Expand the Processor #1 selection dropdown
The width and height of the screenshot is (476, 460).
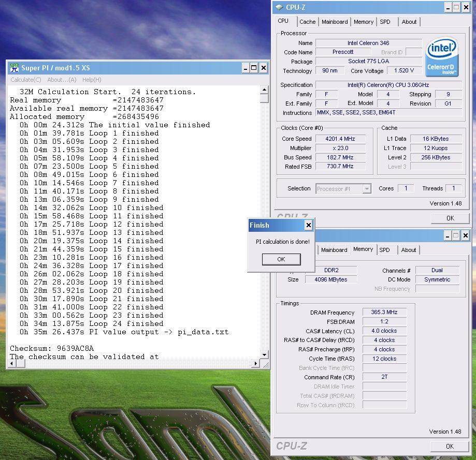click(367, 189)
